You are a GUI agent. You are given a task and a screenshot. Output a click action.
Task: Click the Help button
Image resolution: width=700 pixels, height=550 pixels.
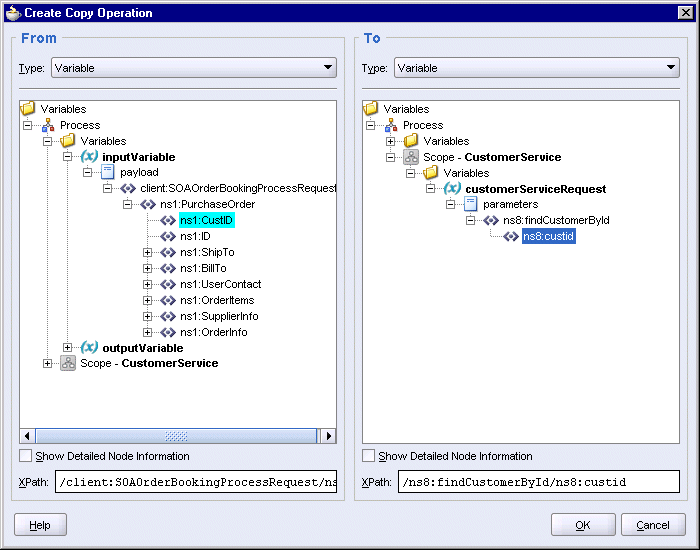click(x=40, y=525)
